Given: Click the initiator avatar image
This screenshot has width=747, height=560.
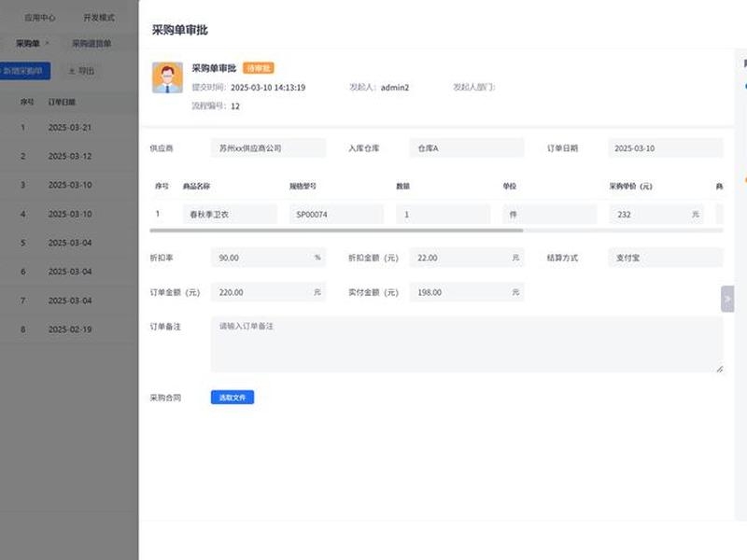Looking at the screenshot, I should tap(167, 77).
